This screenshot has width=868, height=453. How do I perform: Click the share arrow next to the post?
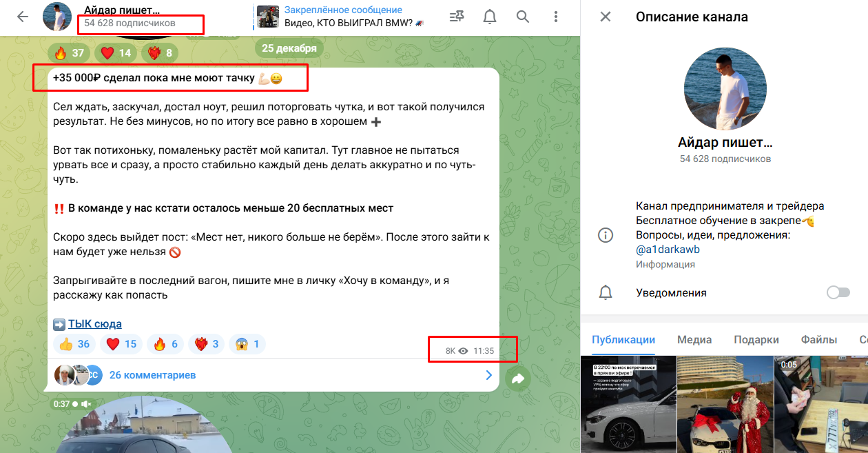pos(517,379)
